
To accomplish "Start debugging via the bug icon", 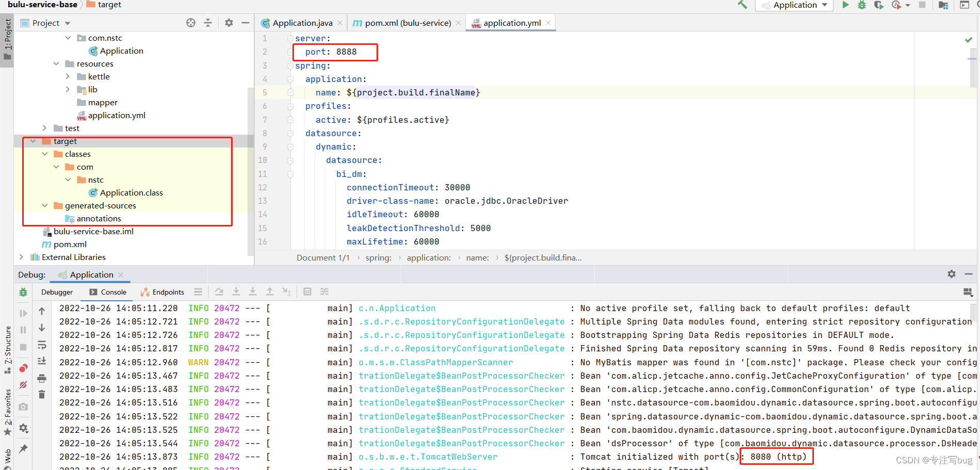I will 862,5.
